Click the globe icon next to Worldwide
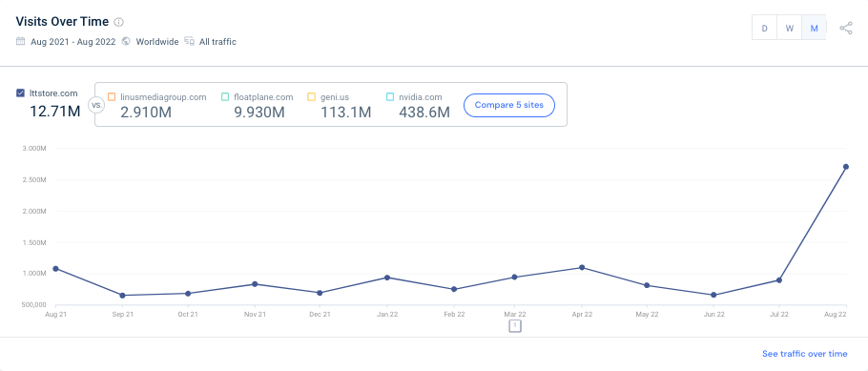 pos(126,41)
